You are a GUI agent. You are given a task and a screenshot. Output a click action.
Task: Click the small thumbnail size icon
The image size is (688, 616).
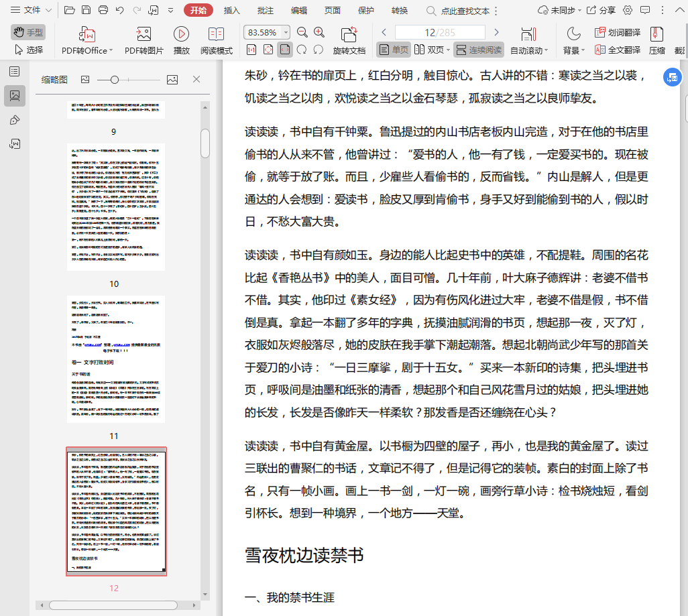tap(85, 79)
